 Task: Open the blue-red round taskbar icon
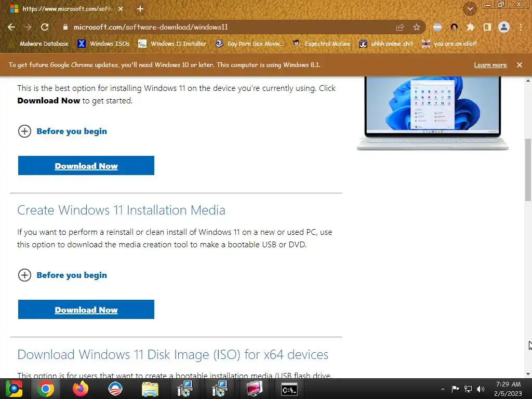pyautogui.click(x=115, y=389)
